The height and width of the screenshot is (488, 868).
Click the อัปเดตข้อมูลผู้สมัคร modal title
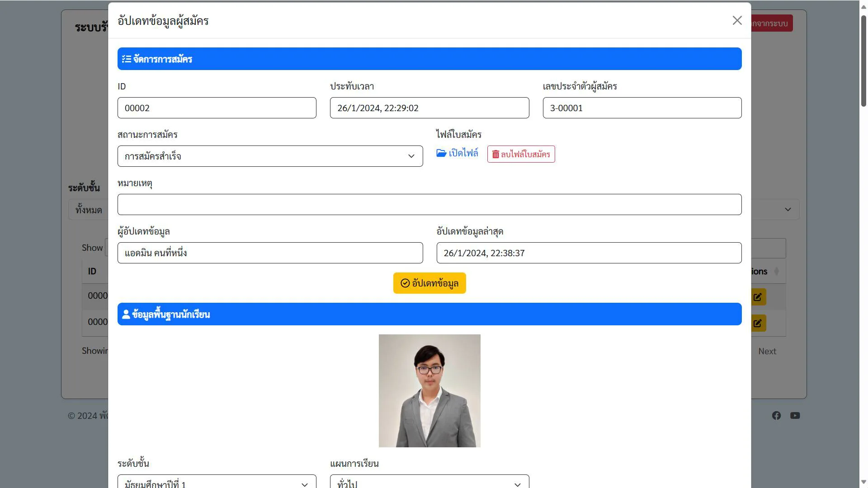163,21
